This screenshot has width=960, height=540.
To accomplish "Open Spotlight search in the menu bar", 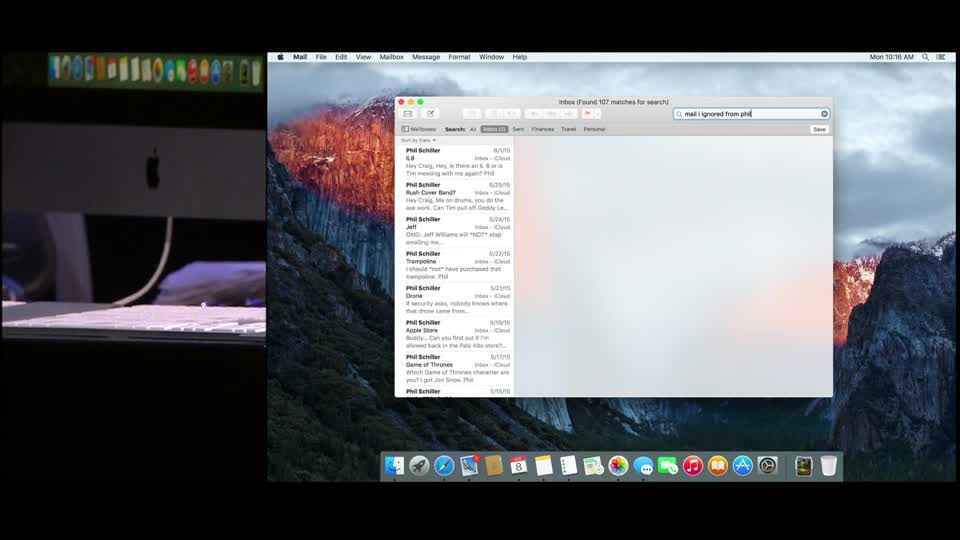I will [x=925, y=57].
